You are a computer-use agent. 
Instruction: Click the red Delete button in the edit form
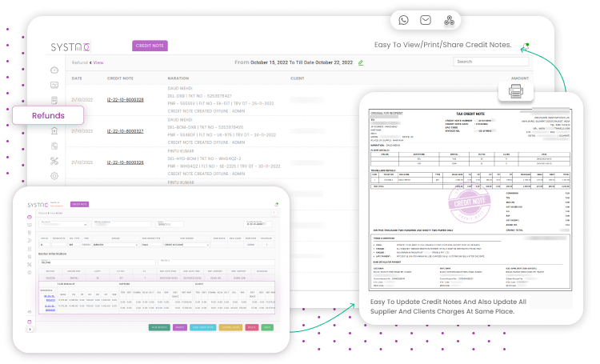point(252,327)
